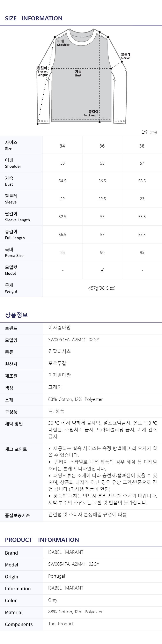Click the 상품정보 section heading
Screen dimensions: 162x644
coord(16,315)
